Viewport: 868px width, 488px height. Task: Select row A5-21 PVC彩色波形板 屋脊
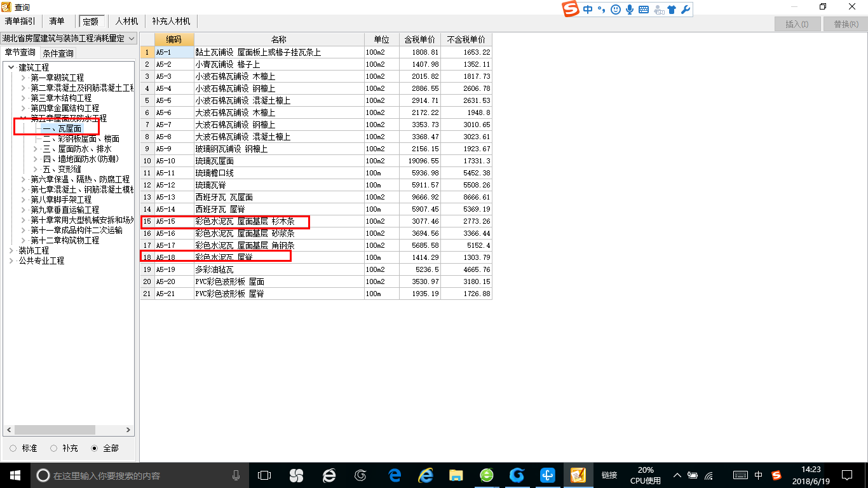[316, 294]
